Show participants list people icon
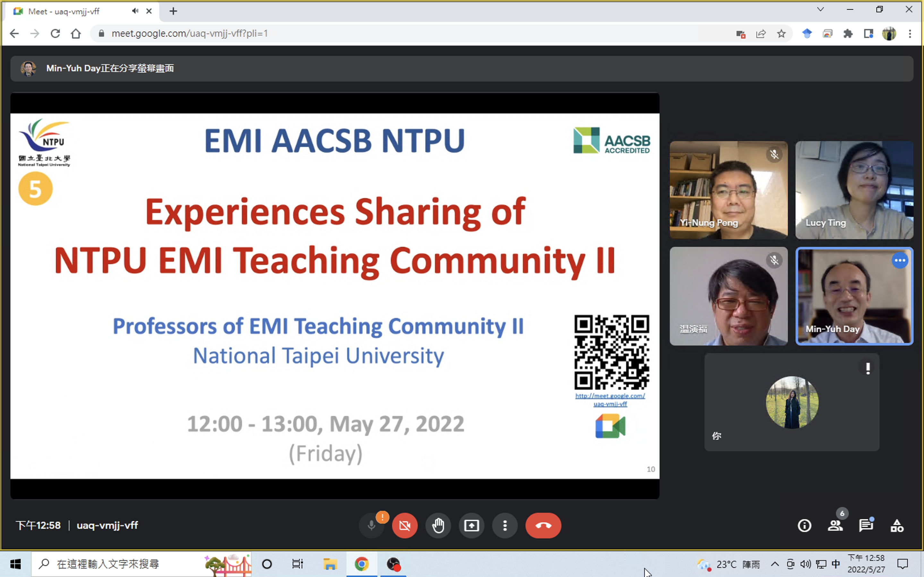The height and width of the screenshot is (577, 924). click(x=835, y=526)
